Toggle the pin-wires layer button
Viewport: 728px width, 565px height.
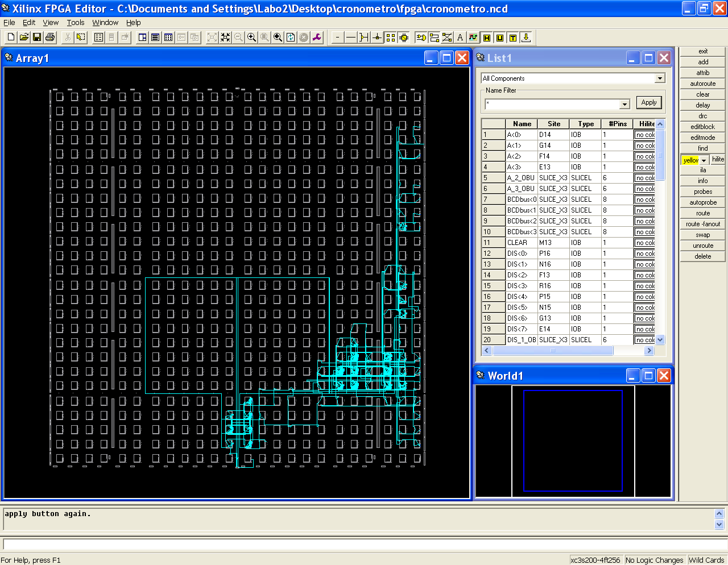(364, 37)
